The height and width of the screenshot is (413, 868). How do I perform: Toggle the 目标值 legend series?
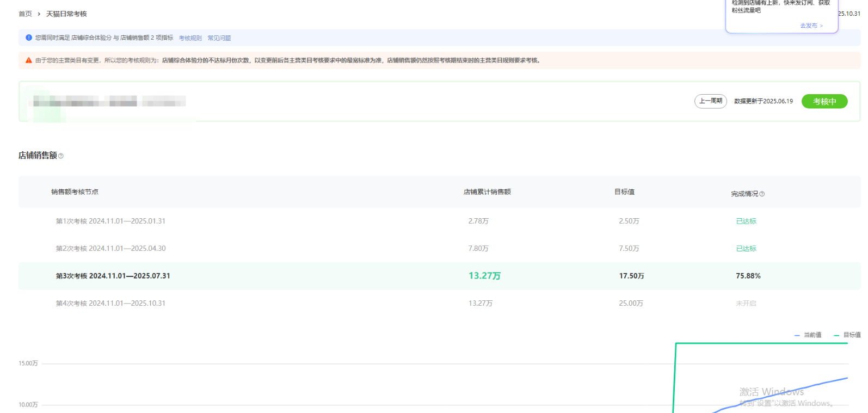[847, 335]
